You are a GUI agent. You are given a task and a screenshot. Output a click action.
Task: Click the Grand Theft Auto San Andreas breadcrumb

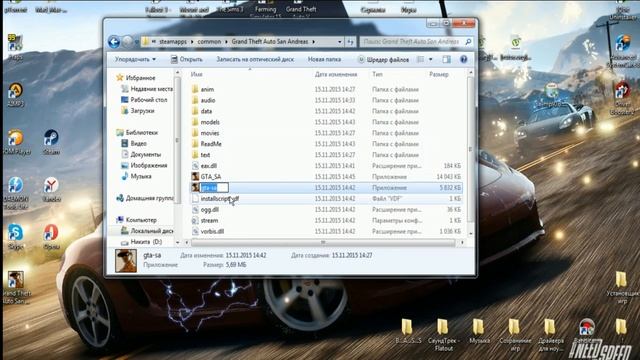point(270,42)
